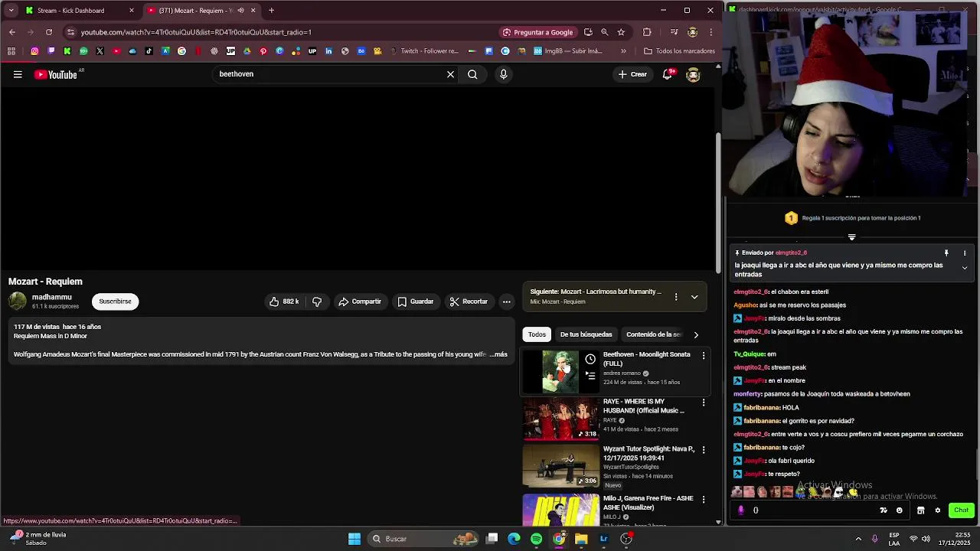Select the De tus búsquedas chip
This screenshot has height=551, width=980.
586,334
